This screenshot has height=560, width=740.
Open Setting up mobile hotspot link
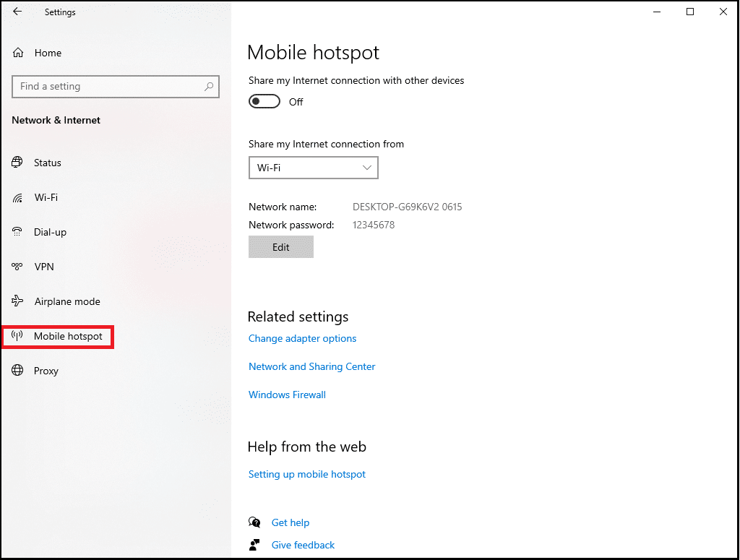[306, 474]
